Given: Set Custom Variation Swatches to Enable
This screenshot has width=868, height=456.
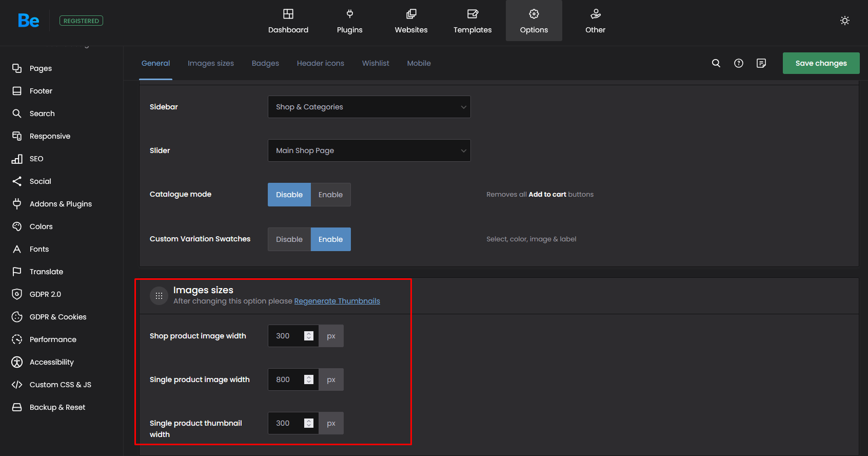Looking at the screenshot, I should tap(330, 239).
